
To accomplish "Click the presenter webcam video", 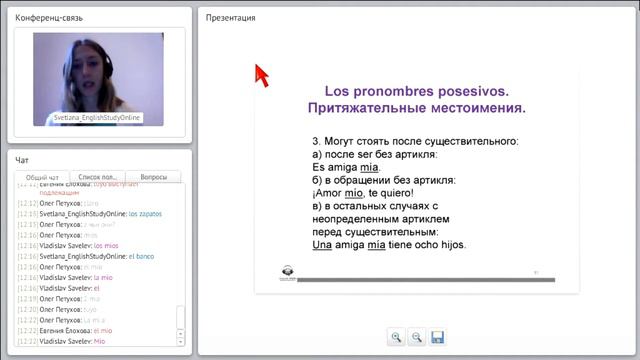I will click(98, 79).
